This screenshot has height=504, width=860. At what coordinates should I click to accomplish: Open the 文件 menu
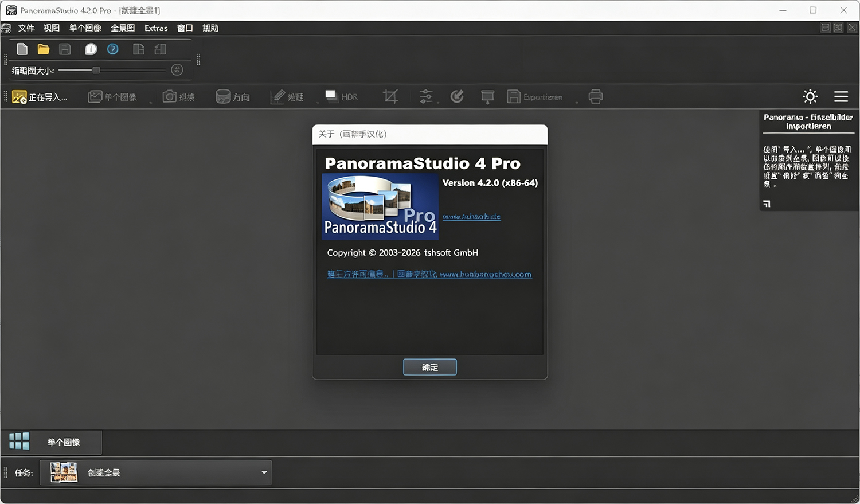(26, 28)
